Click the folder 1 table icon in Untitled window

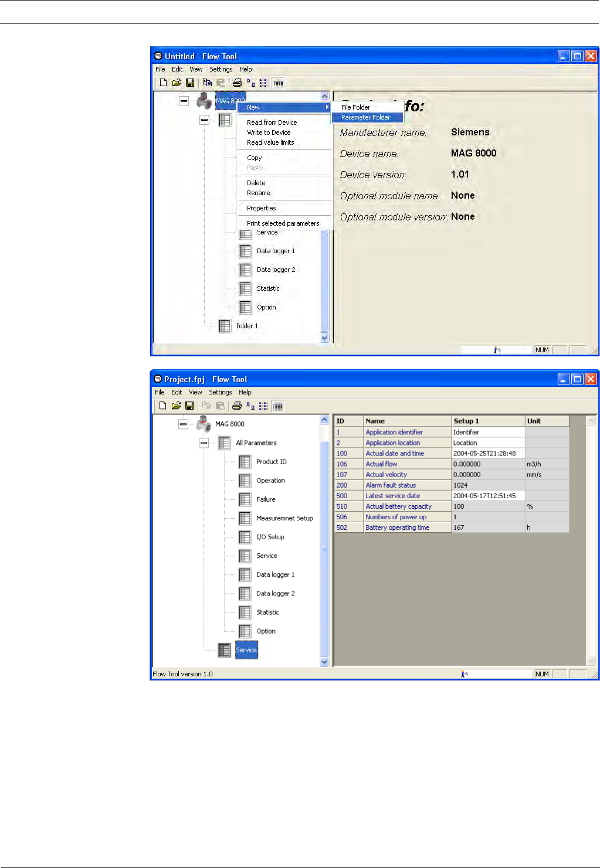tap(225, 326)
